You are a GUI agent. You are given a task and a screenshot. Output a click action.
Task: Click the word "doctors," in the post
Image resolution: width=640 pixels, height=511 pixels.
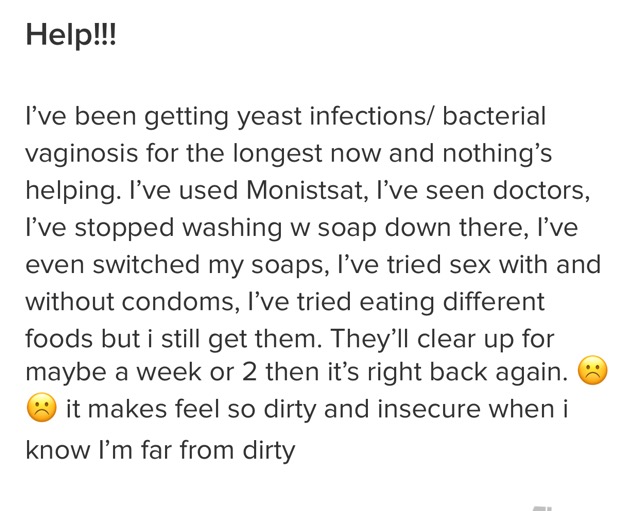[x=541, y=191]
